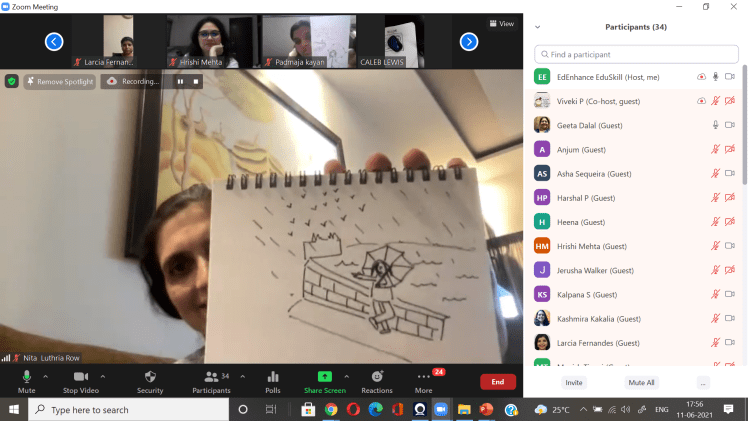Click the green encryption shield icon
The width and height of the screenshot is (748, 421).
[x=12, y=81]
